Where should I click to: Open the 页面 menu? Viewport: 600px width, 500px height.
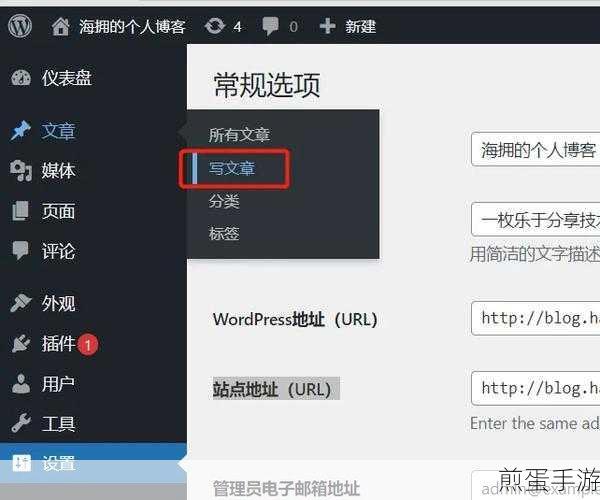click(58, 211)
